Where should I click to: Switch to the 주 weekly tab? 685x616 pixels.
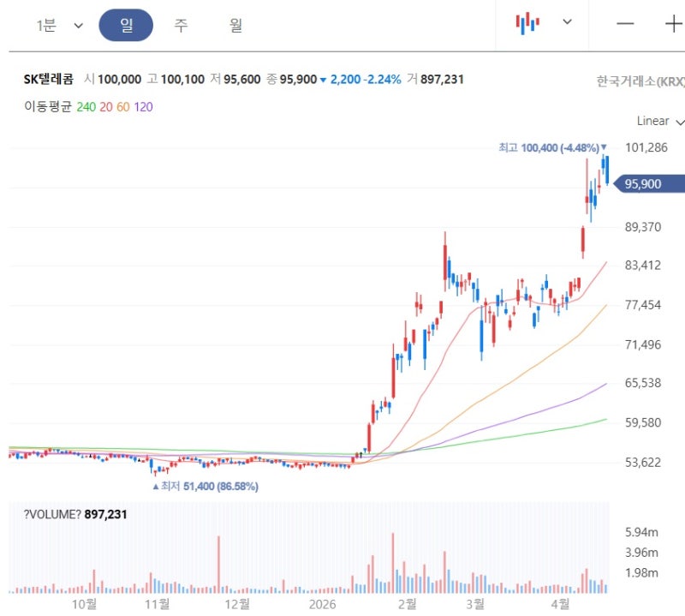coord(181,25)
